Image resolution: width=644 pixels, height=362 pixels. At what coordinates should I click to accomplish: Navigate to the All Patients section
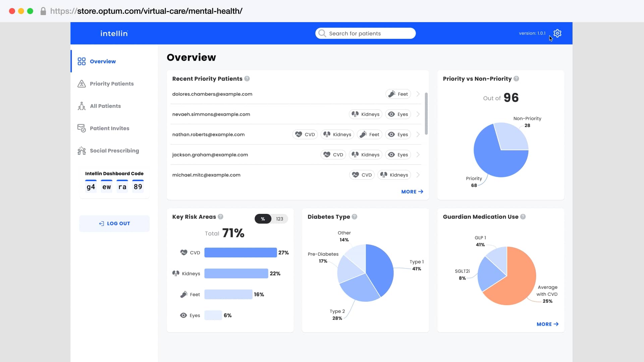tap(105, 106)
